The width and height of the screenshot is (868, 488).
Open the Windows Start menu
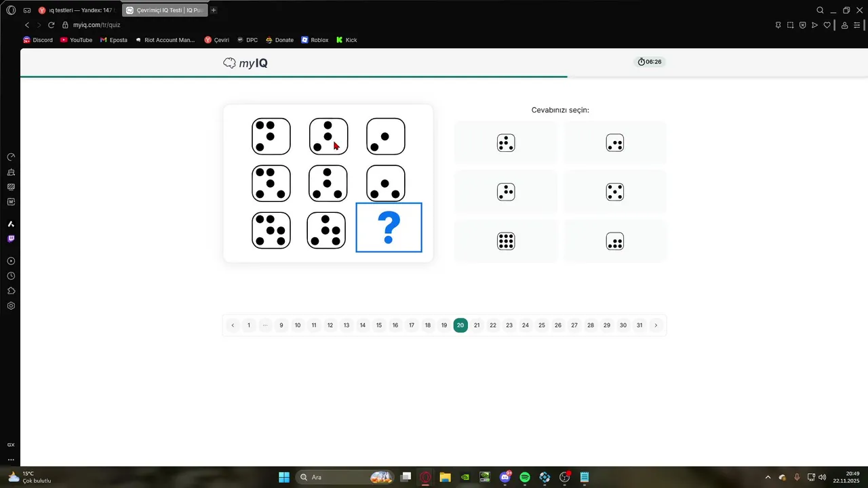pos(284,477)
